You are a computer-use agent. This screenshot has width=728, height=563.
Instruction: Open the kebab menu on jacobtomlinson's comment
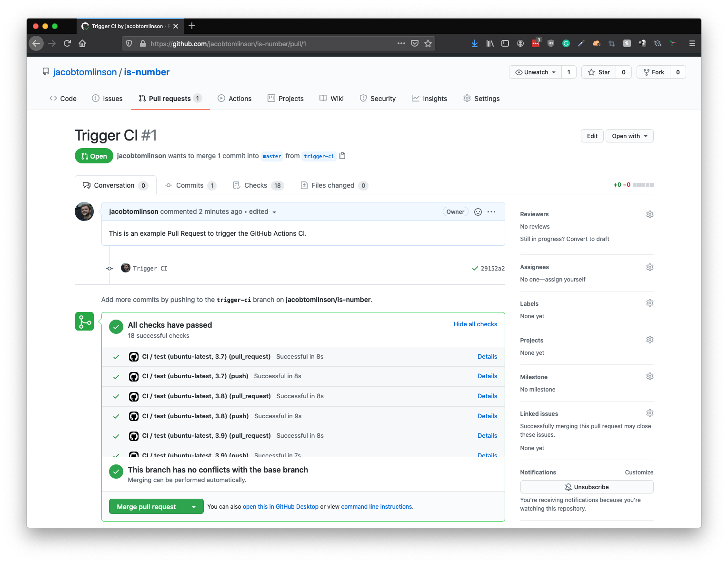[491, 211]
